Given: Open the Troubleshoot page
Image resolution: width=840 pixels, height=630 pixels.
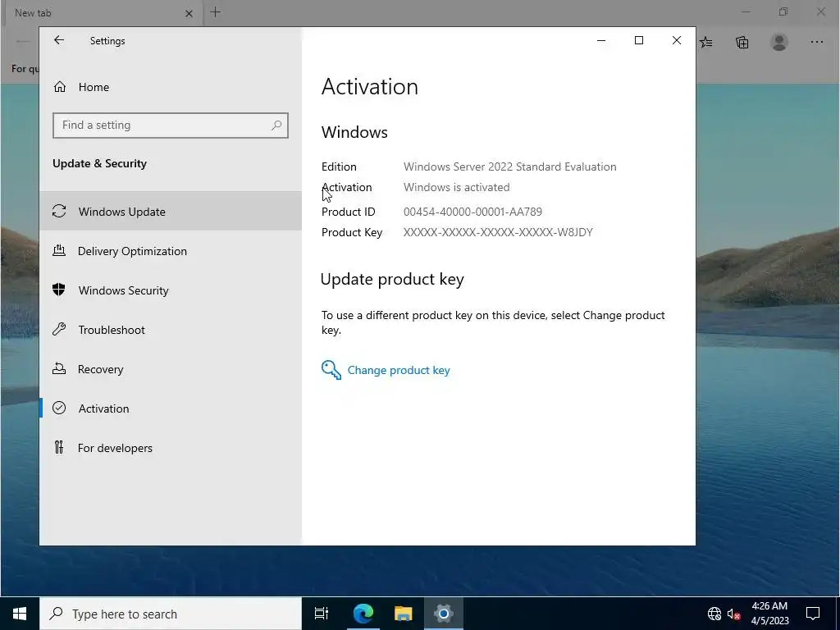Looking at the screenshot, I should pos(171,330).
